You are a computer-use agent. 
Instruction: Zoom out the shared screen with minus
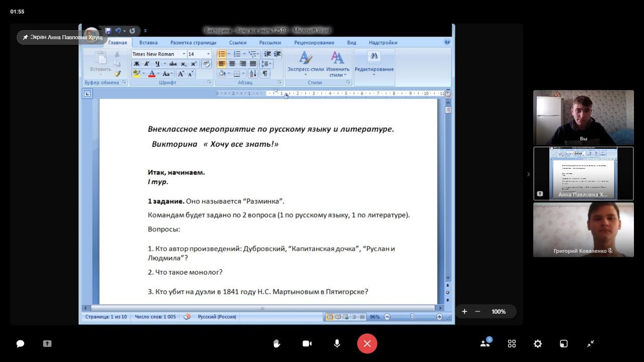click(477, 312)
